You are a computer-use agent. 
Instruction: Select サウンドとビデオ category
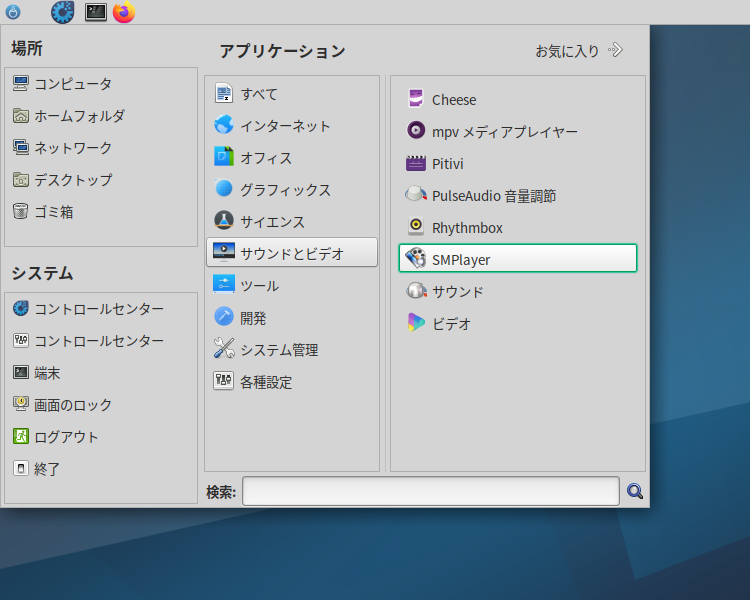(x=292, y=253)
